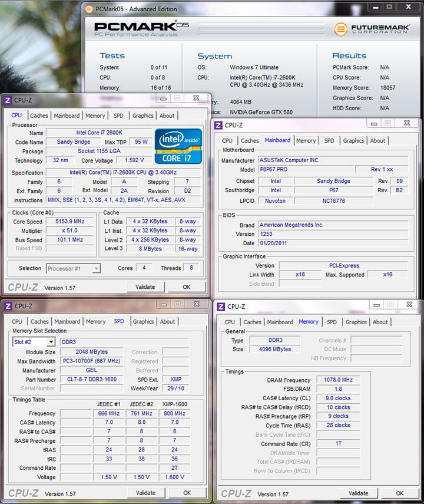Click the Max Bandwidth PC3-10700F field
This screenshot has width=424, height=504.
tap(91, 361)
